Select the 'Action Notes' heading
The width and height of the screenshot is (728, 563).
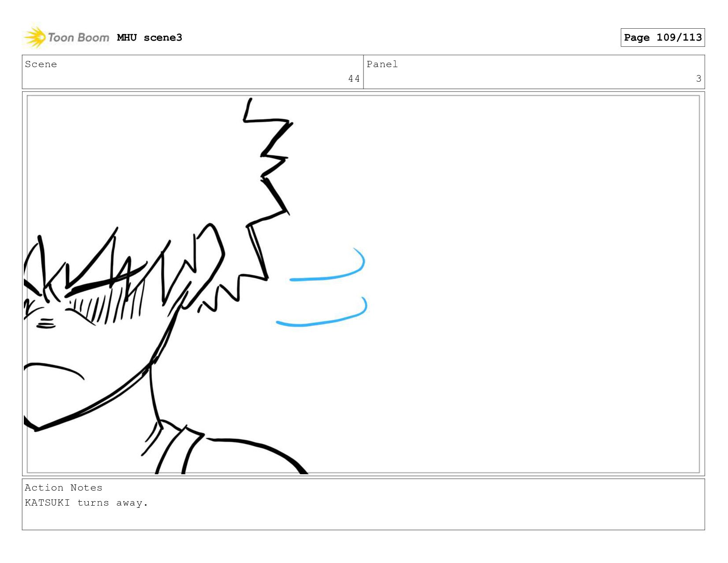pos(64,487)
